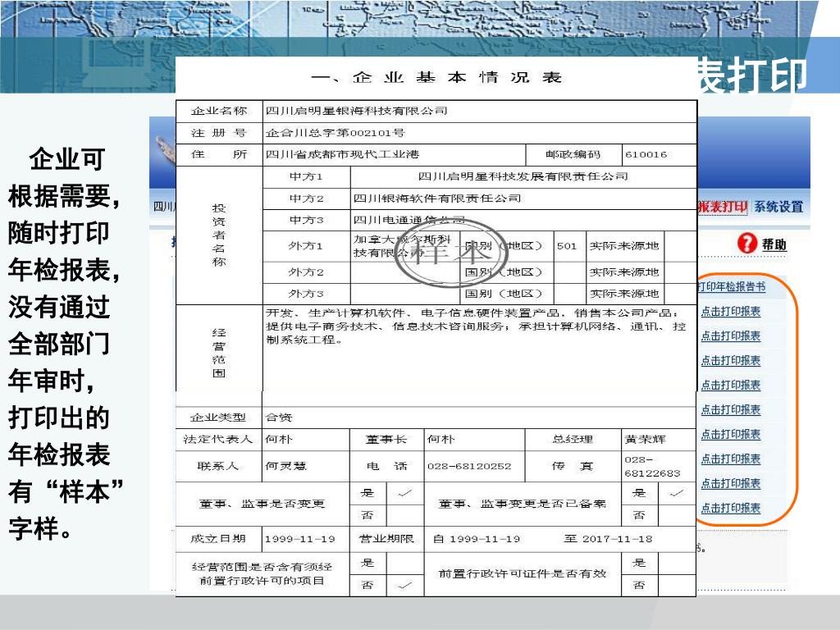
Task: Click checked 是 box for 董事、监事是否变更
Action: pos(405,493)
